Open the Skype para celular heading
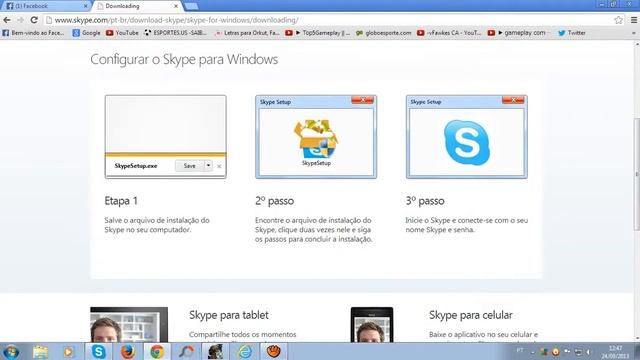Viewport: 640px width, 360px height. point(471,315)
